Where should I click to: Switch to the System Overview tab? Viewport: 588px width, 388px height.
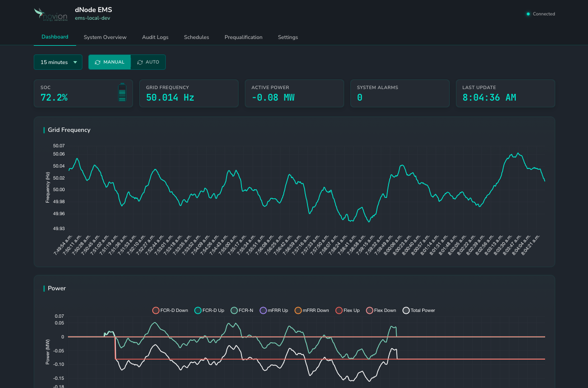(x=105, y=37)
